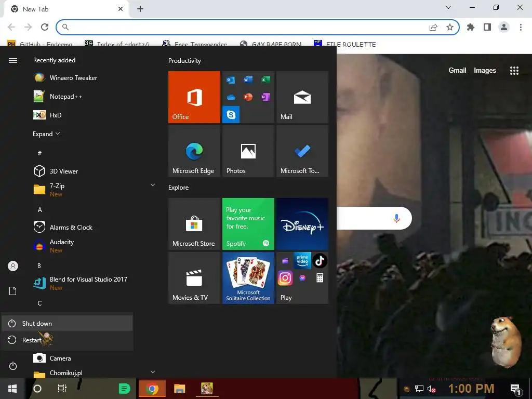Bookmark this tab with the star icon
The height and width of the screenshot is (399, 532).
(450, 27)
